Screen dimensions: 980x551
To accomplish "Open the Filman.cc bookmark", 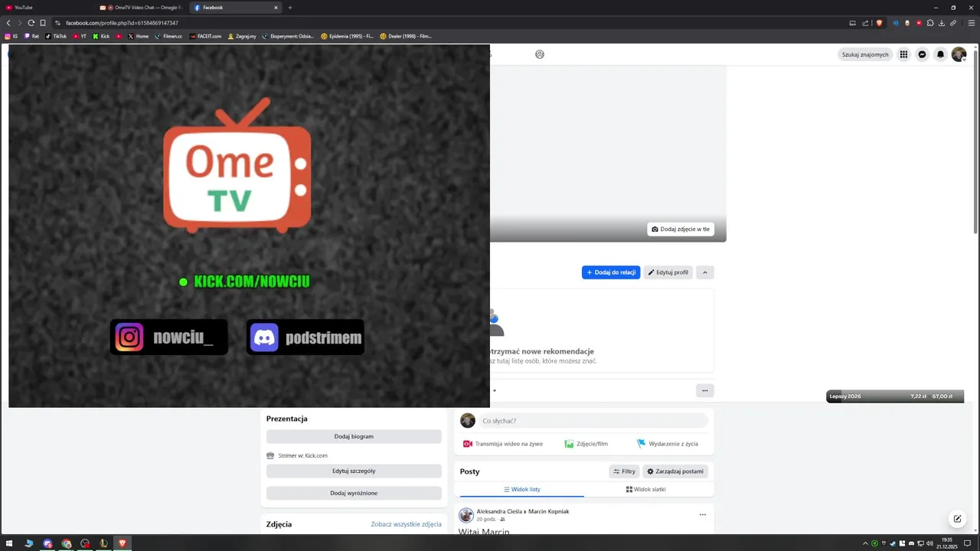I will (168, 36).
